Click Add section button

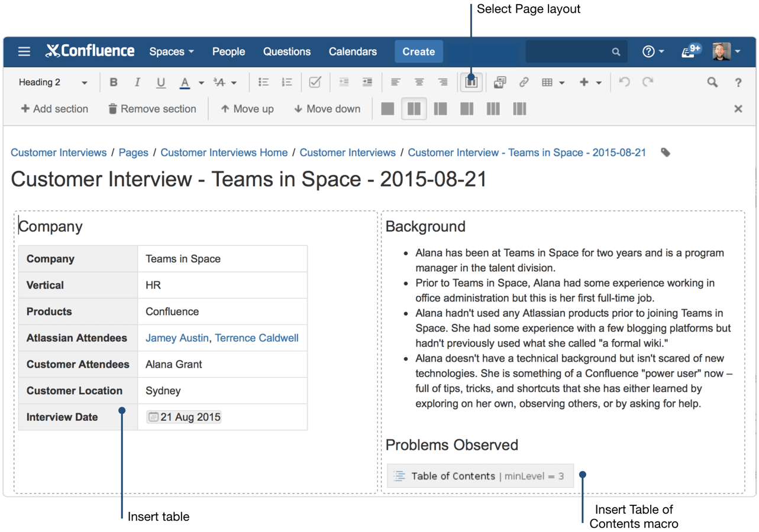tap(54, 109)
